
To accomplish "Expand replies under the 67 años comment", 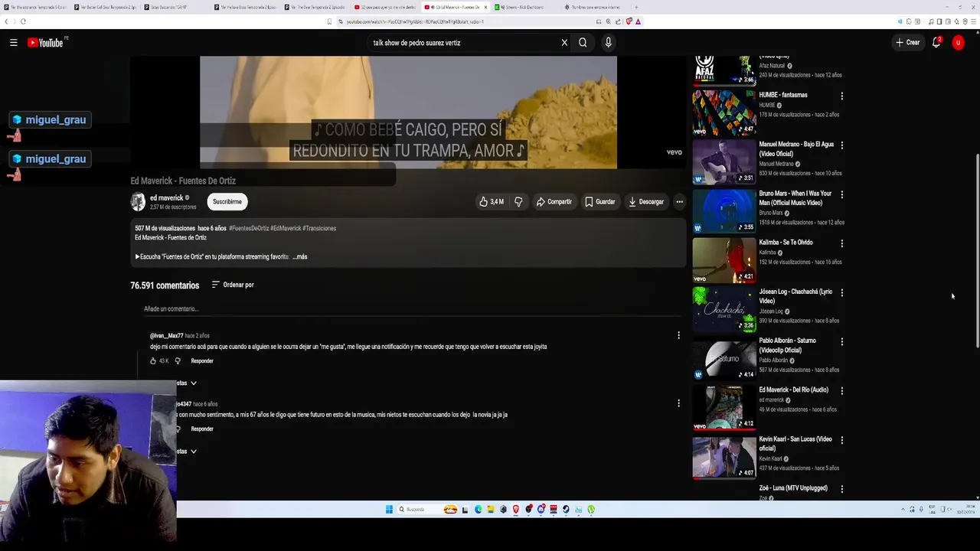I will (x=187, y=452).
